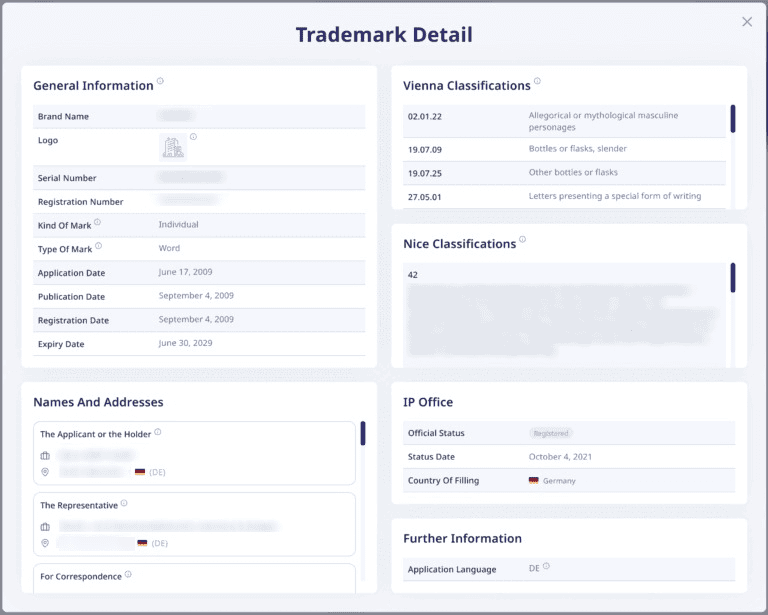768x615 pixels.
Task: Click Type Of Mark value 'Word'
Action: pyautogui.click(x=169, y=248)
